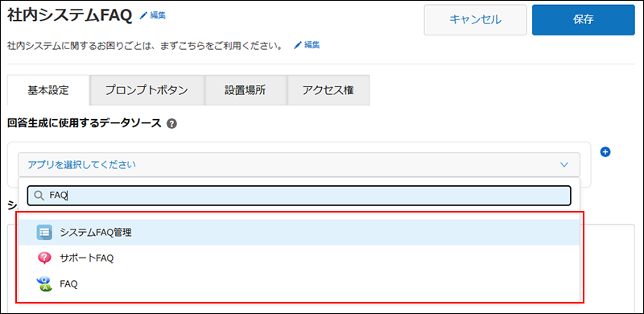644x314 pixels.
Task: Click the 編集 link next to the description text
Action: pyautogui.click(x=312, y=45)
